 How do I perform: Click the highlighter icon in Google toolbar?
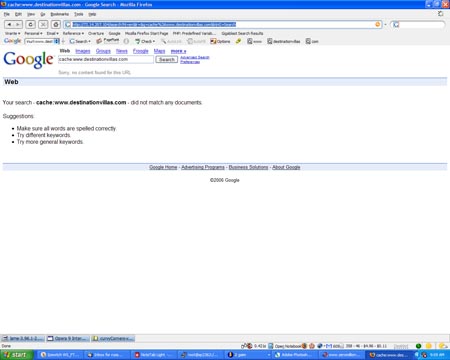(x=238, y=41)
